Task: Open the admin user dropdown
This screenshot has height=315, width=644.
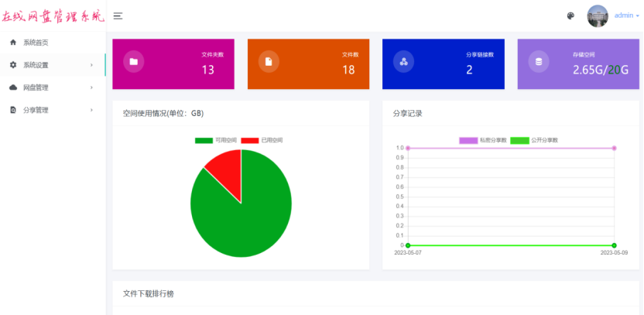Action: coord(625,15)
